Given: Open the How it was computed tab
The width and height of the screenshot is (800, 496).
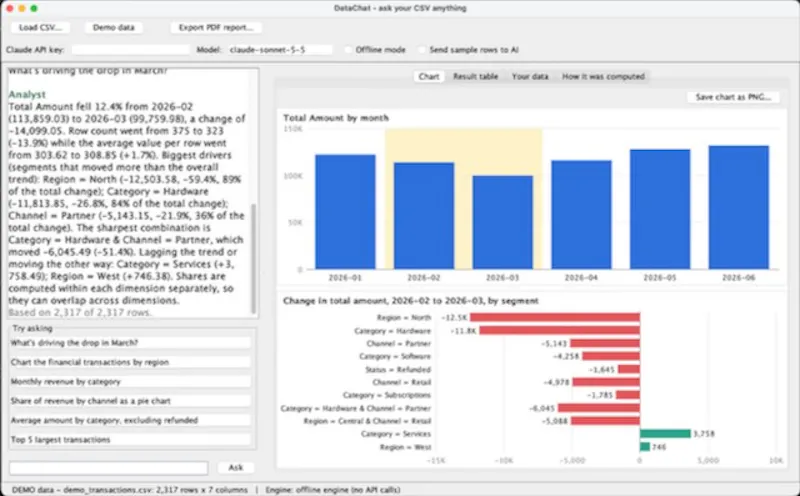Looking at the screenshot, I should [603, 77].
